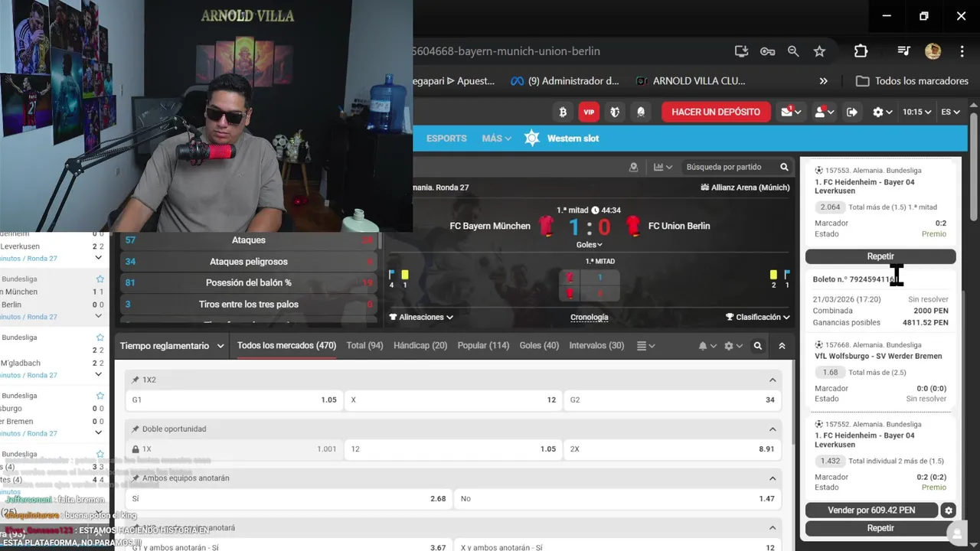
Task: Open the browser zoom magnifier icon
Action: (x=793, y=51)
